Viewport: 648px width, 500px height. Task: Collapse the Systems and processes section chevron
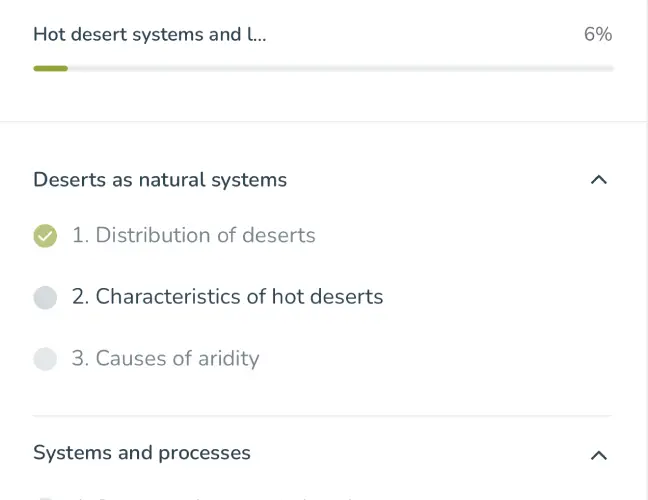(x=598, y=455)
